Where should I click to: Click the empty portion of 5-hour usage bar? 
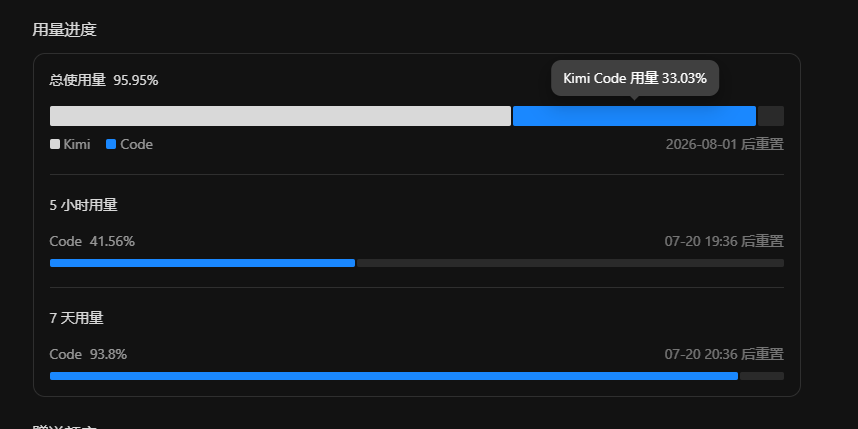(x=570, y=263)
